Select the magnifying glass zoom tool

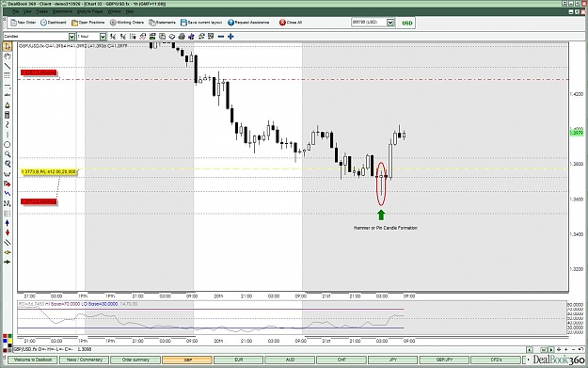click(8, 154)
